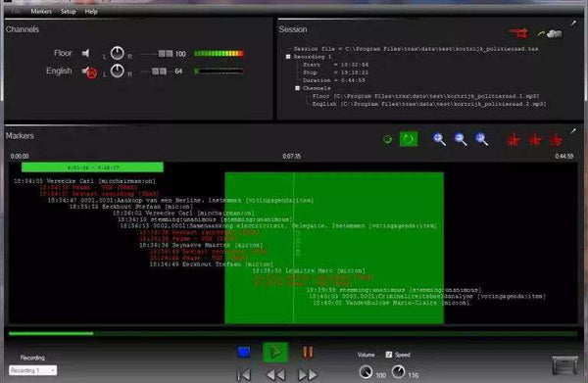588x383 pixels.
Task: Click the Floor volume slider handle
Action: pyautogui.click(x=166, y=54)
